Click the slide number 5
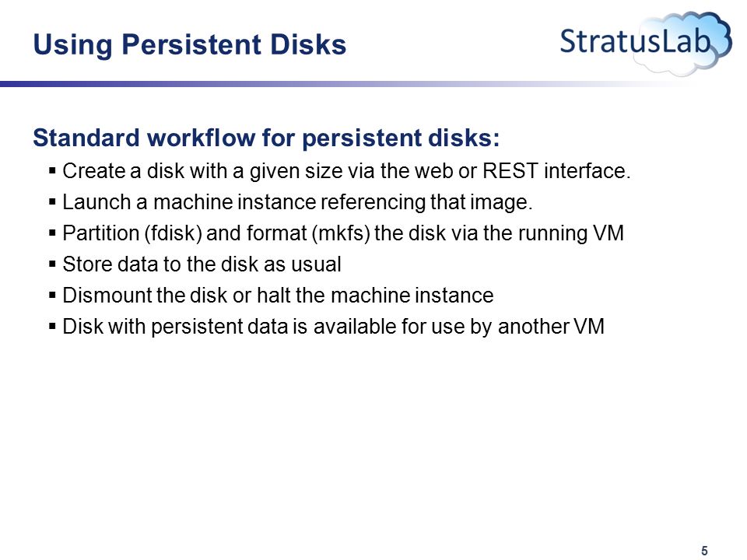 [x=705, y=551]
